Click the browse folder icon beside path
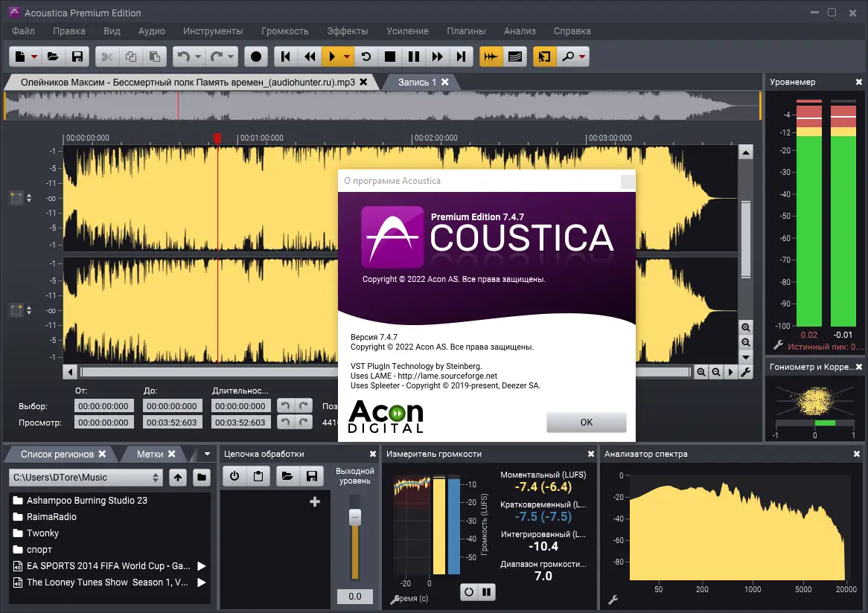868x613 pixels. point(202,478)
